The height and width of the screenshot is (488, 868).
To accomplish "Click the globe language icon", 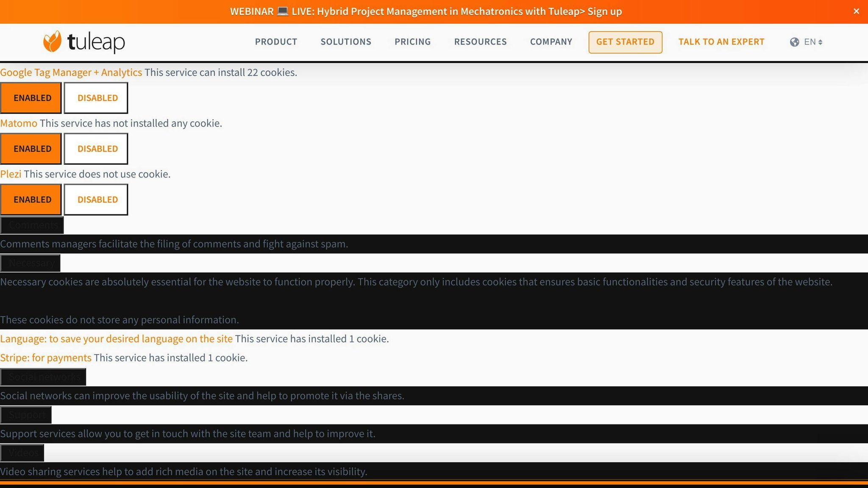I will click(x=794, y=42).
